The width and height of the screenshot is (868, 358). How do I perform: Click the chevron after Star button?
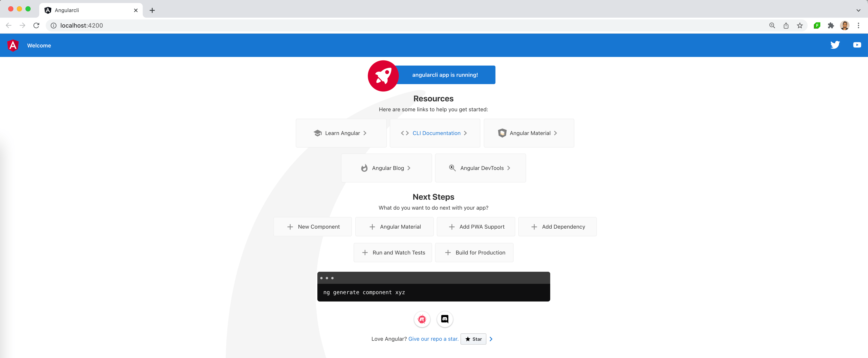[491, 339]
